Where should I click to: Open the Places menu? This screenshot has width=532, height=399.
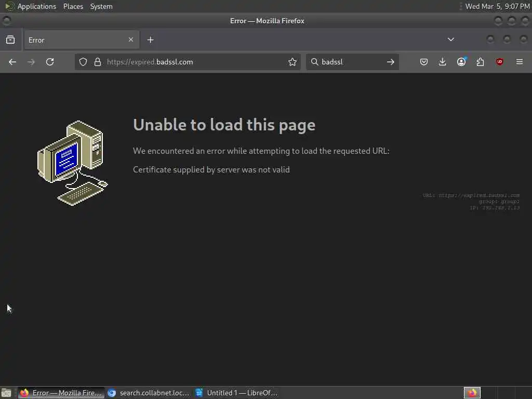(x=73, y=6)
